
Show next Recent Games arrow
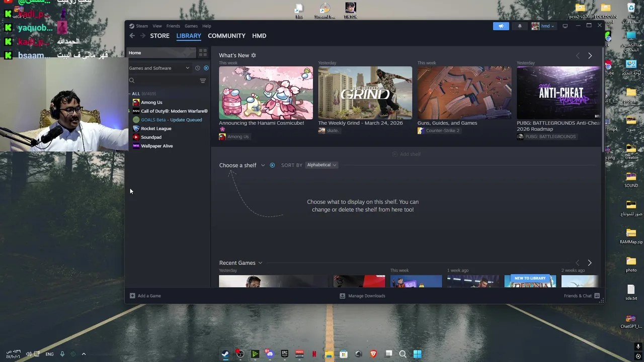click(x=590, y=263)
